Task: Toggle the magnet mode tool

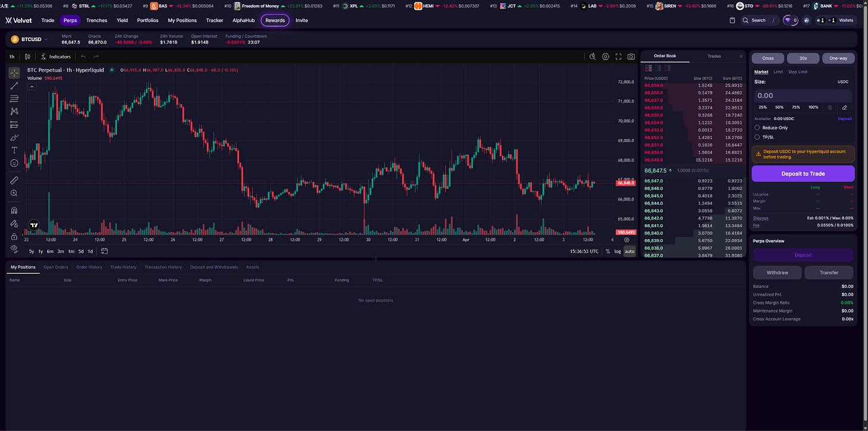Action: (14, 210)
